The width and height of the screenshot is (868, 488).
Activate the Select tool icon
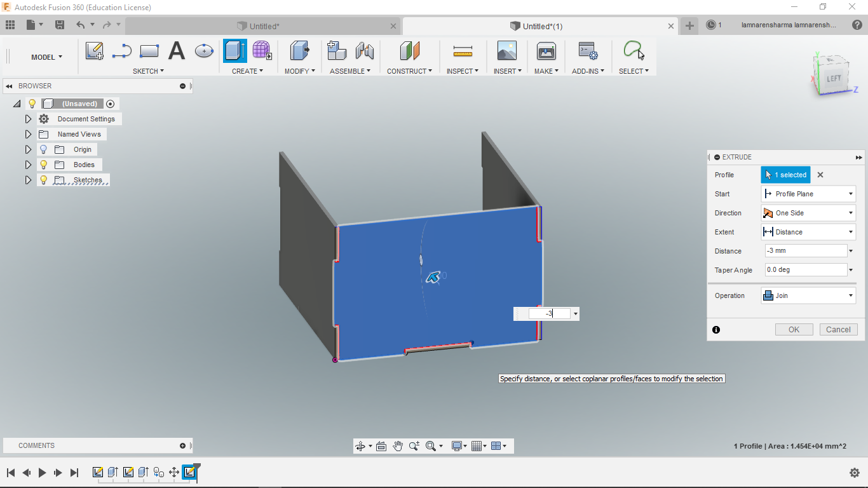point(634,51)
